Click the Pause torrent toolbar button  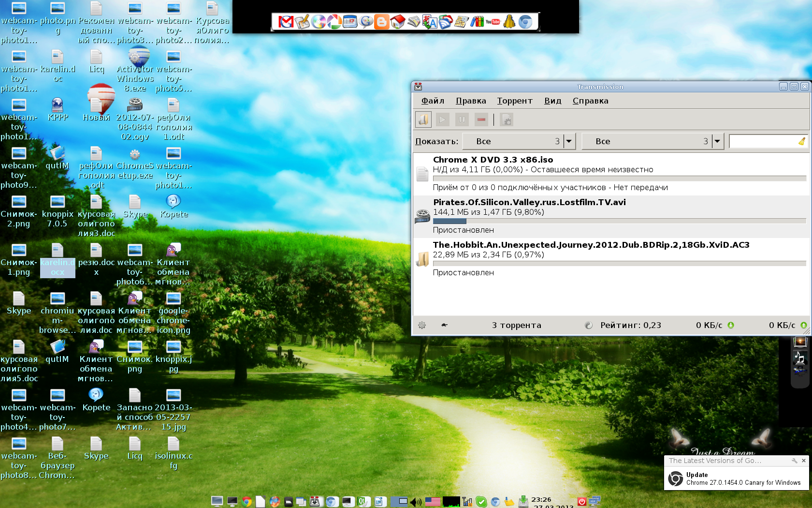pos(462,120)
